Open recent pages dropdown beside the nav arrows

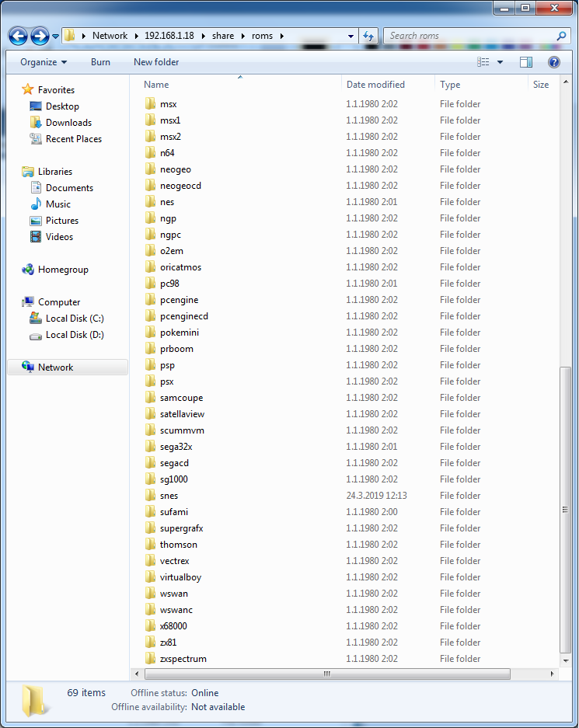click(x=55, y=37)
